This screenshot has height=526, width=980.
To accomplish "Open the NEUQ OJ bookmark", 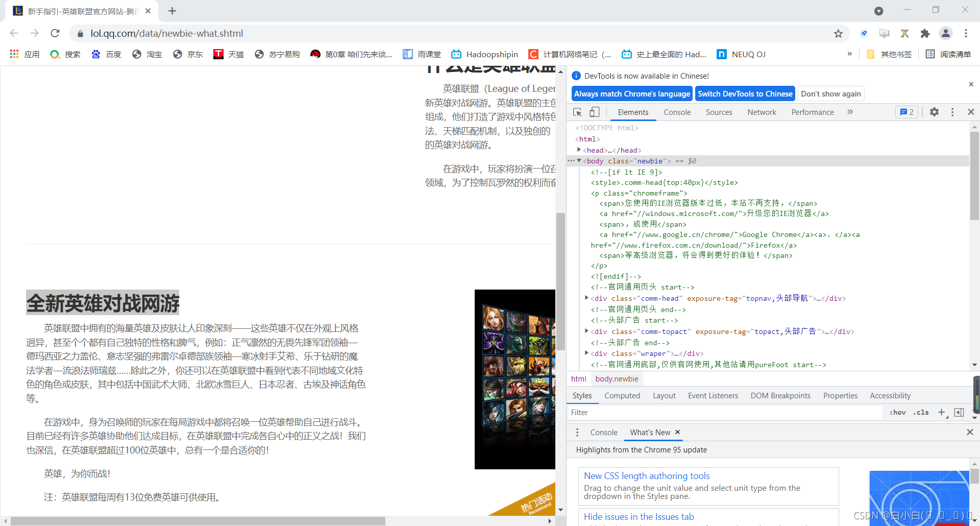I will [741, 54].
